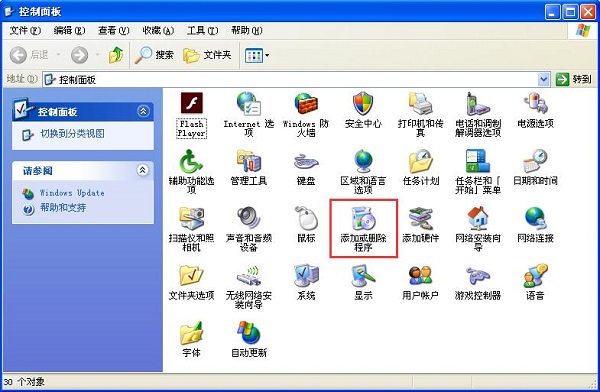600x392 pixels.
Task: Open the 文件 menu
Action: coord(25,30)
